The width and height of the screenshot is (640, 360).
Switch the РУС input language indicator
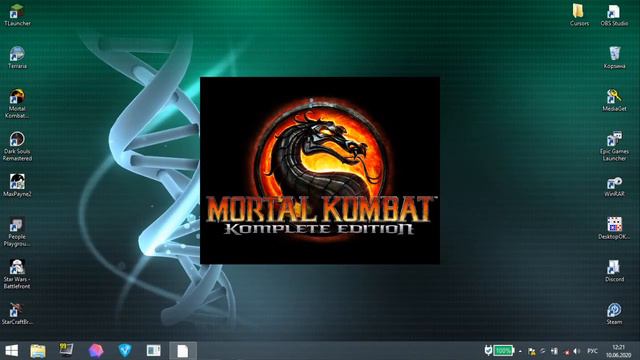point(592,351)
